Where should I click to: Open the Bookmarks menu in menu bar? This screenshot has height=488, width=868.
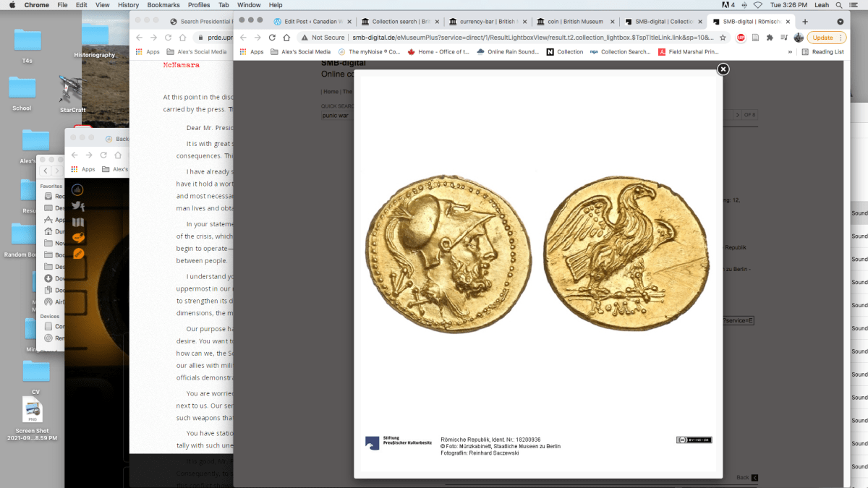coord(163,5)
